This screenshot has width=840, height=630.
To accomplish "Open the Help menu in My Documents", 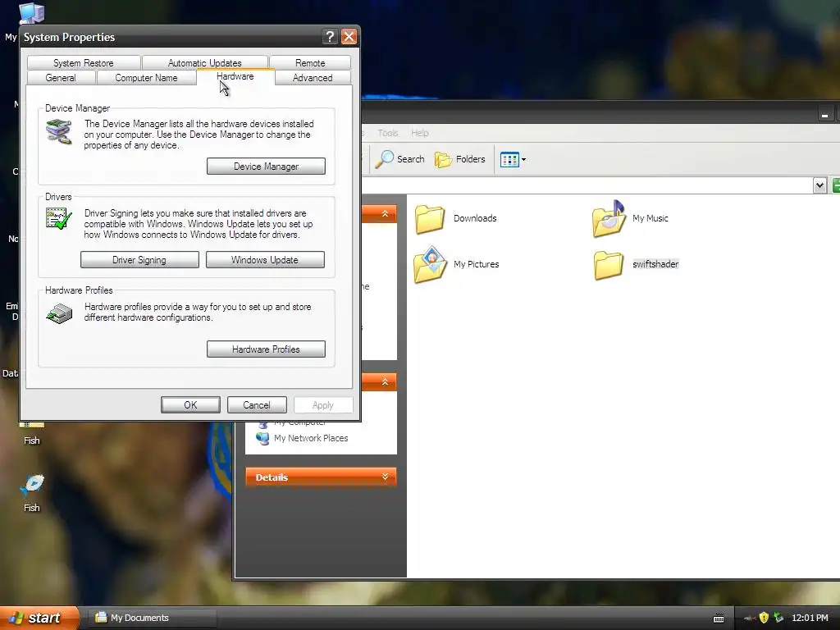I will pos(420,133).
